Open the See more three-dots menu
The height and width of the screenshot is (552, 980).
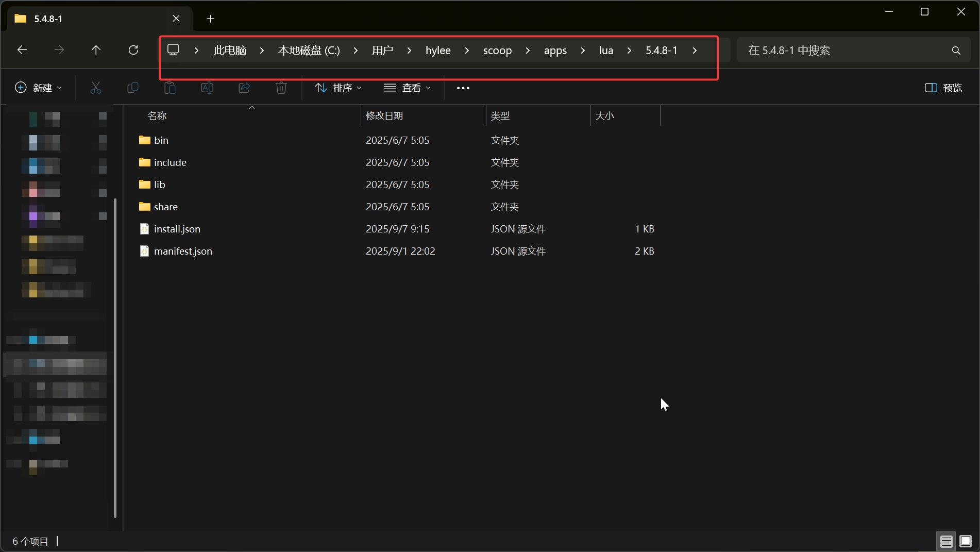click(463, 88)
